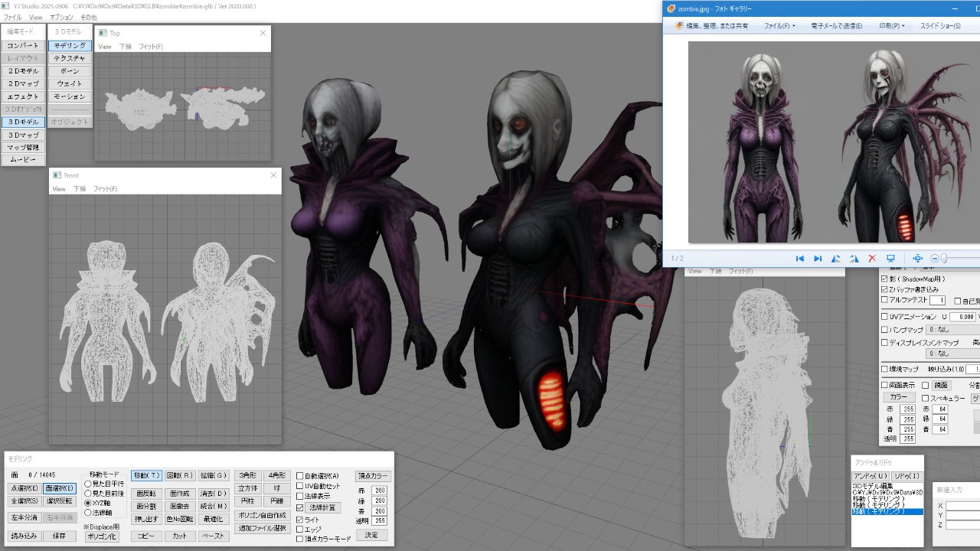
Task: Open the フィット(F) menu in the Top view
Action: 151,47
